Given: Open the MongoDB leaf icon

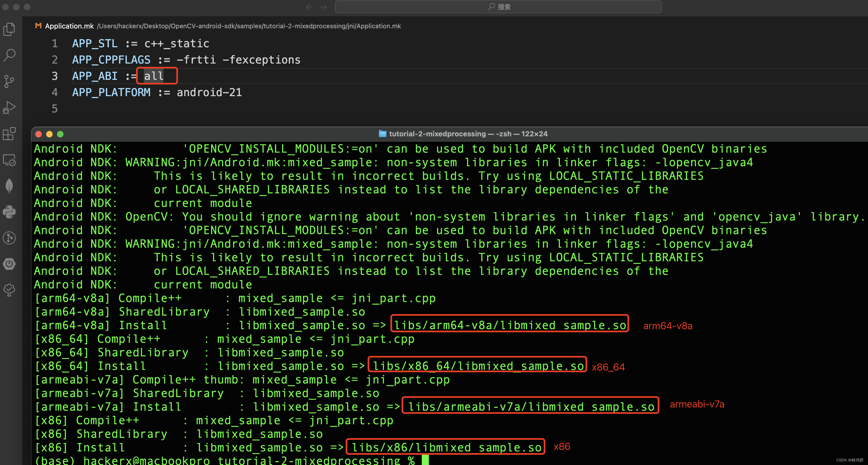Looking at the screenshot, I should (x=9, y=186).
